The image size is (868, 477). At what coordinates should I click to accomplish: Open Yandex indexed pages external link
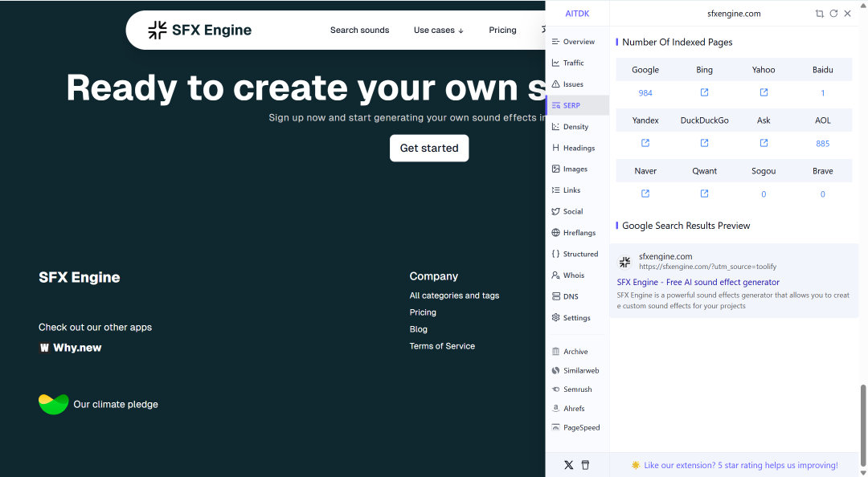645,143
